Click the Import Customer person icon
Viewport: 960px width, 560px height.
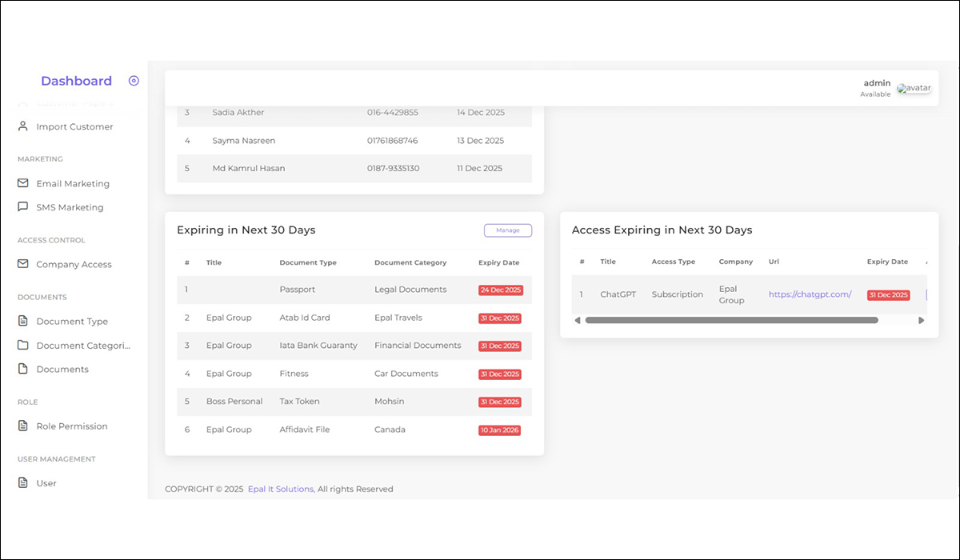(22, 126)
